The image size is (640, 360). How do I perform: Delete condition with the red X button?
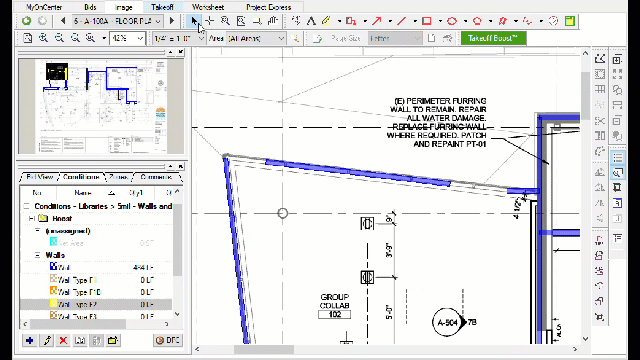click(63, 340)
